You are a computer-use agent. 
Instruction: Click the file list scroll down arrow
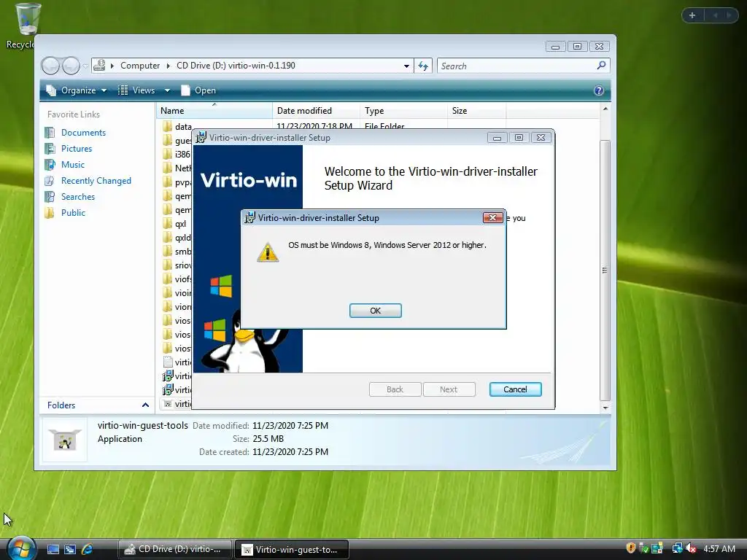click(605, 408)
